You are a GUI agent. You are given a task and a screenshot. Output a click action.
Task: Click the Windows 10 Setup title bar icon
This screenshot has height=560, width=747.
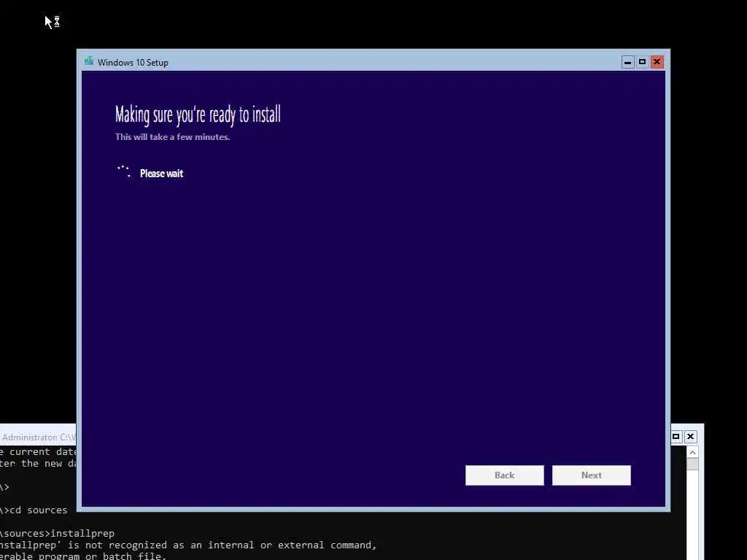point(88,61)
